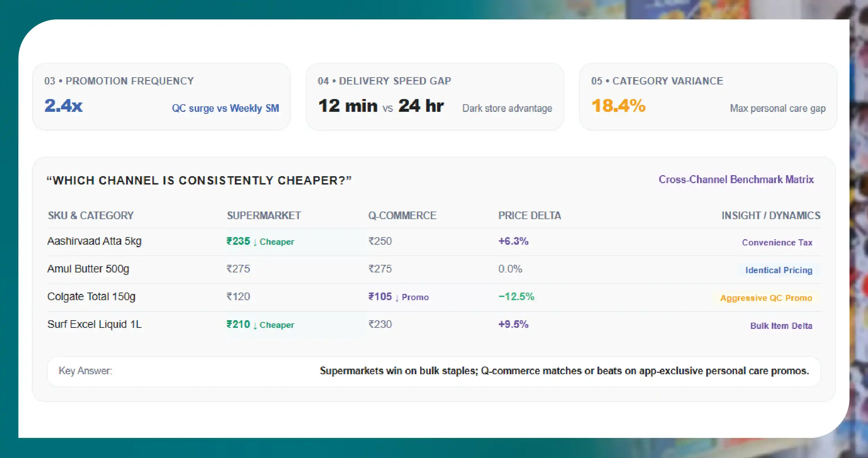Click the ₹120 supermarket price
This screenshot has height=458, width=868.
pyautogui.click(x=238, y=296)
